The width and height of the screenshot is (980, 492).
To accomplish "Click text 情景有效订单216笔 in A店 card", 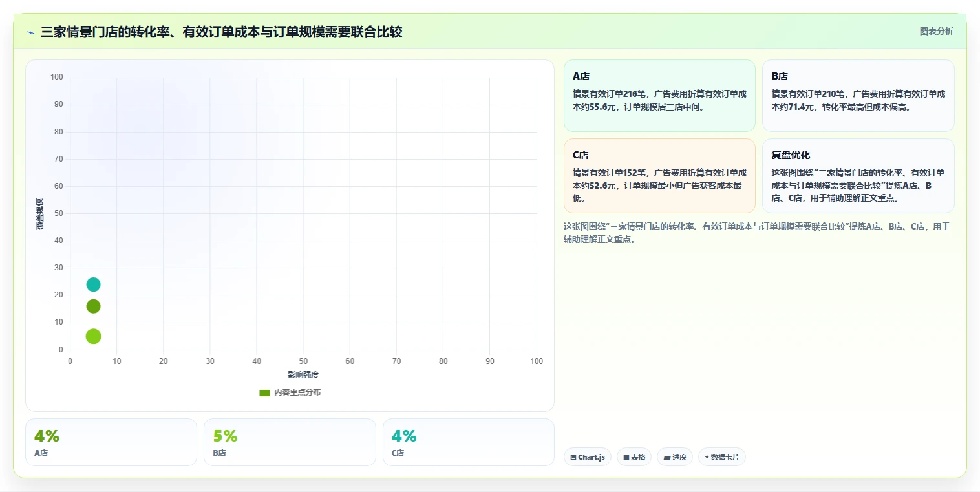I will click(610, 94).
